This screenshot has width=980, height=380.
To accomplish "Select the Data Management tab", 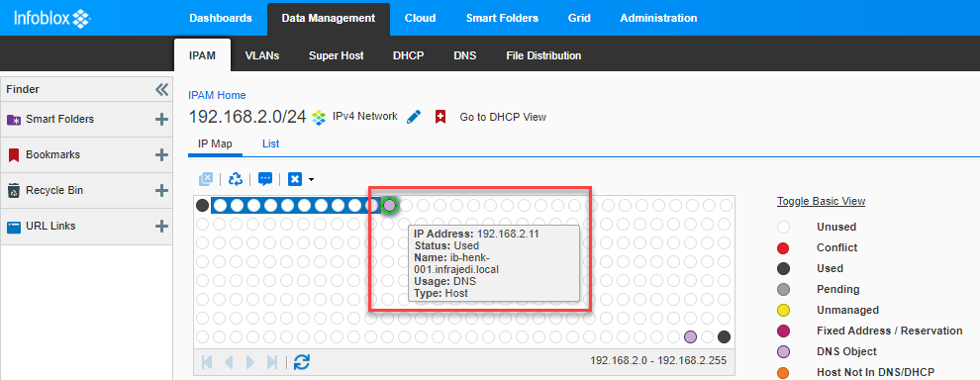I will 328,19.
